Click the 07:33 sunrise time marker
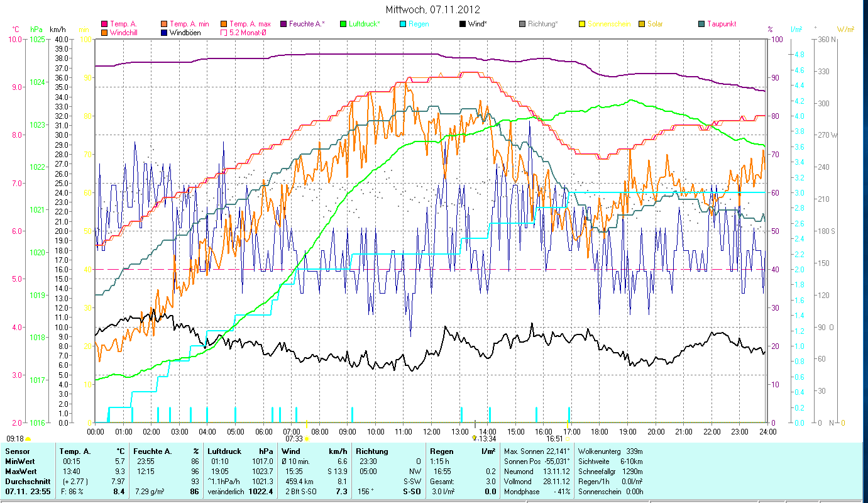Viewport: 868px width, 503px height. point(294,439)
